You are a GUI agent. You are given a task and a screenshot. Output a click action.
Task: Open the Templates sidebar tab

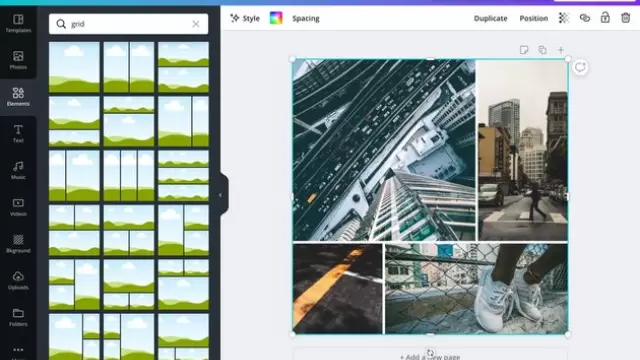tap(18, 23)
